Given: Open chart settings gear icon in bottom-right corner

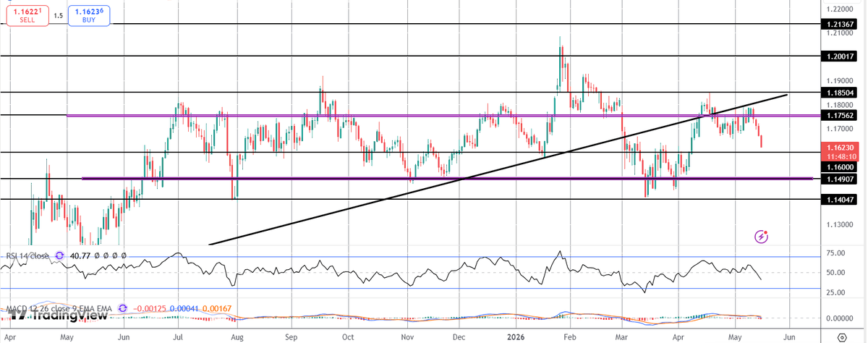Looking at the screenshot, I should tap(843, 337).
